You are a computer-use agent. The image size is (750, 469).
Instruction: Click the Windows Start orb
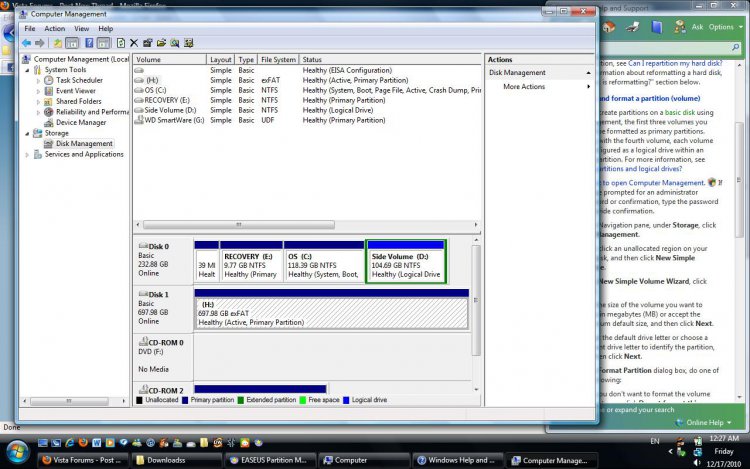click(17, 452)
